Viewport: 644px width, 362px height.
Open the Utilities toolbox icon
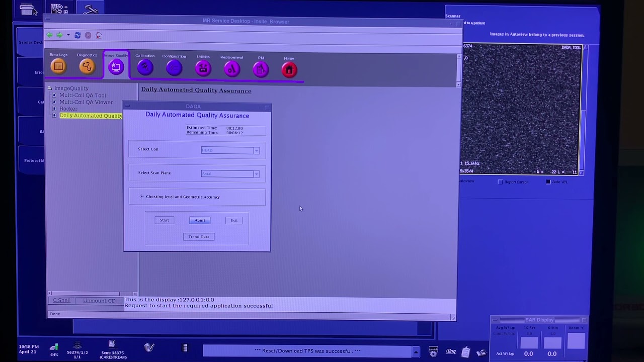click(203, 68)
